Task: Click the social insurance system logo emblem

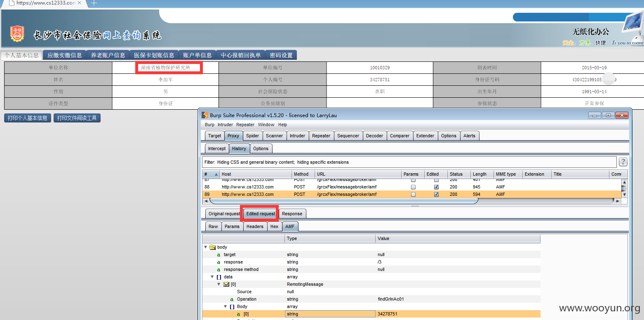Action: [17, 34]
